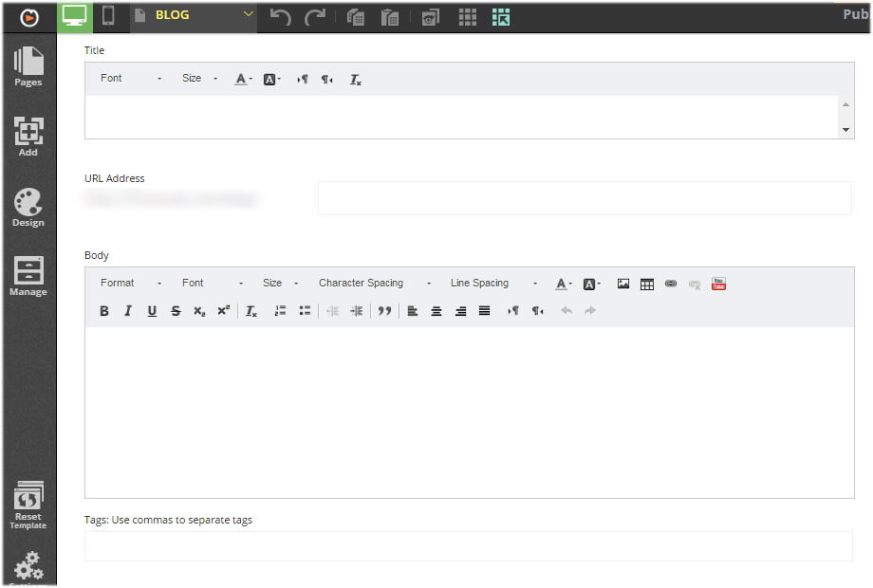This screenshot has height=588, width=873.
Task: Open Title text color picker
Action: click(243, 79)
